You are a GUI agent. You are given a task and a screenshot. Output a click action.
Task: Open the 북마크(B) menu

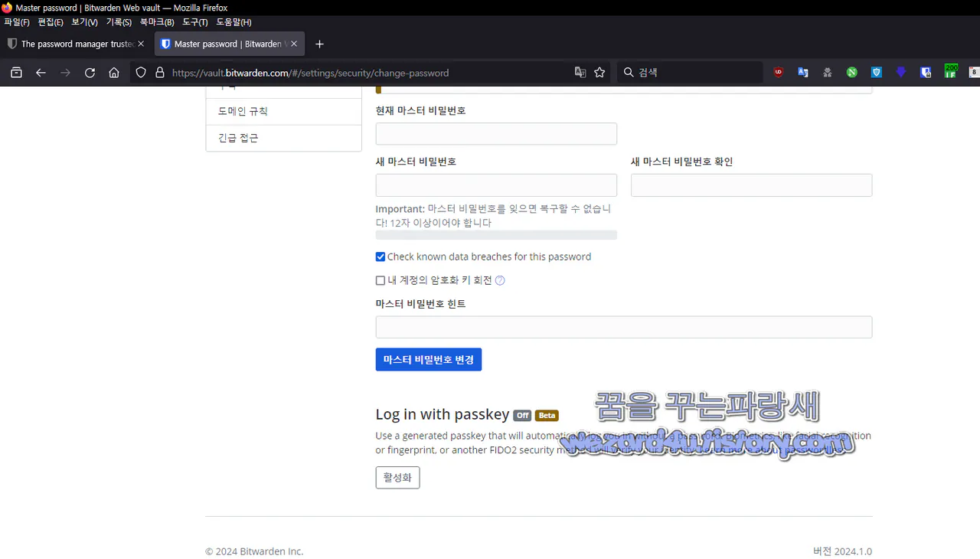pos(157,22)
